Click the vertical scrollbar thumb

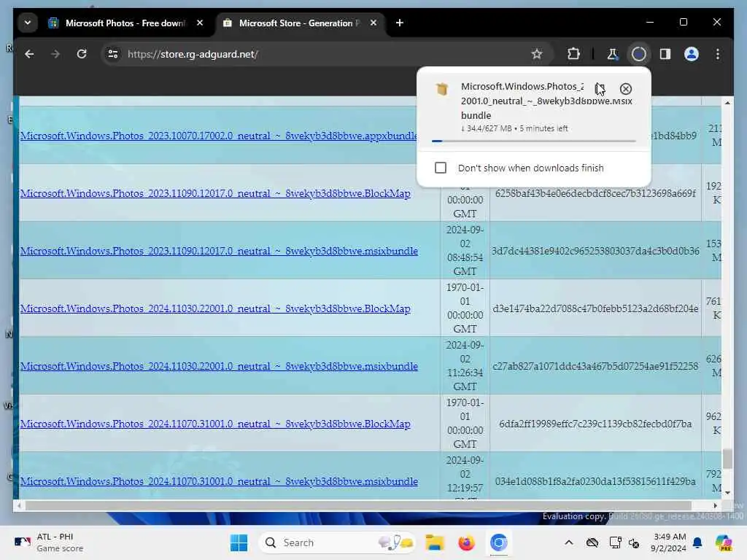(727, 459)
